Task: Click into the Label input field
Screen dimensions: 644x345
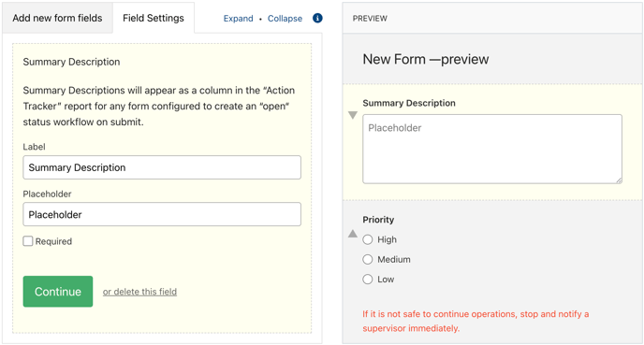Action: click(x=162, y=167)
